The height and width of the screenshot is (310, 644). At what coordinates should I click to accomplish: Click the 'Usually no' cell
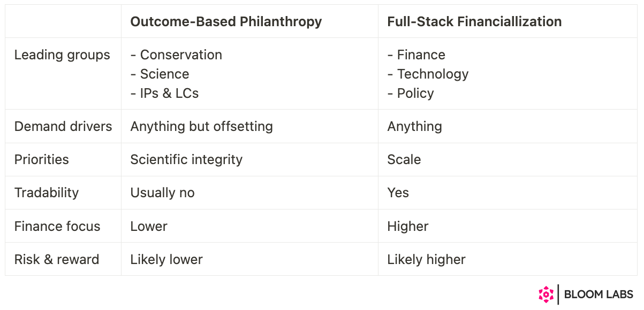162,193
